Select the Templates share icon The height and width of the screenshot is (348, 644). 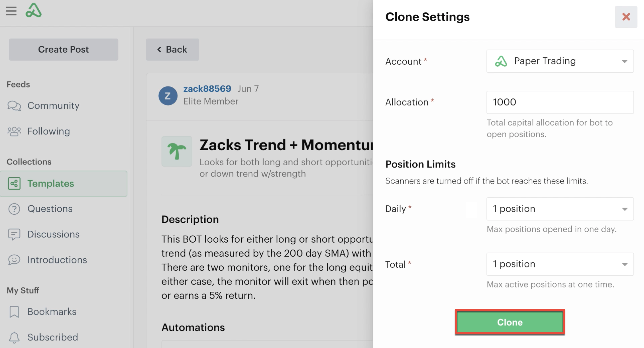coord(14,184)
